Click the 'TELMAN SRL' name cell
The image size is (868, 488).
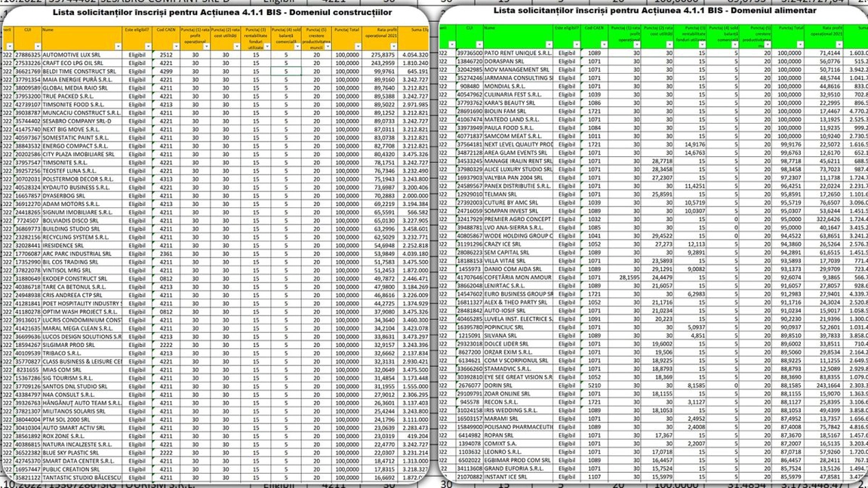[x=518, y=194]
